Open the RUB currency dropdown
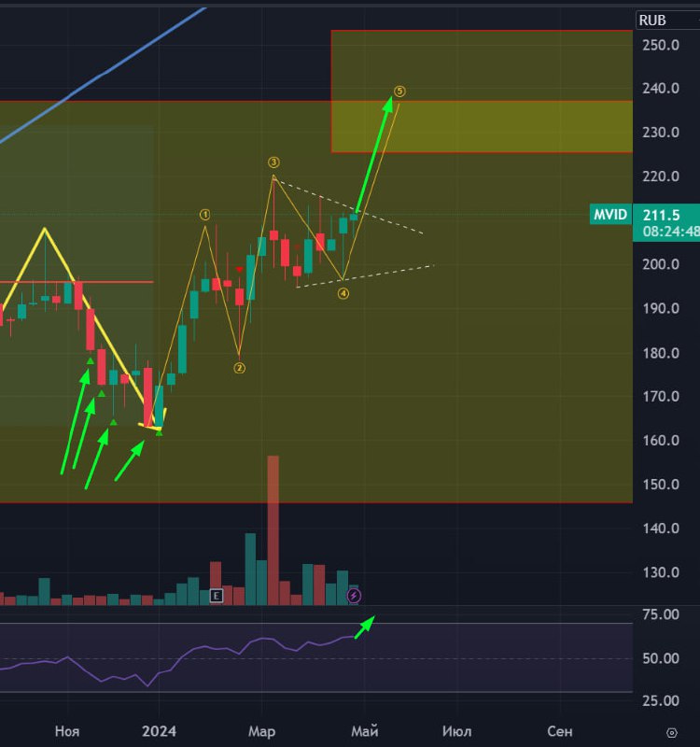 pos(667,21)
